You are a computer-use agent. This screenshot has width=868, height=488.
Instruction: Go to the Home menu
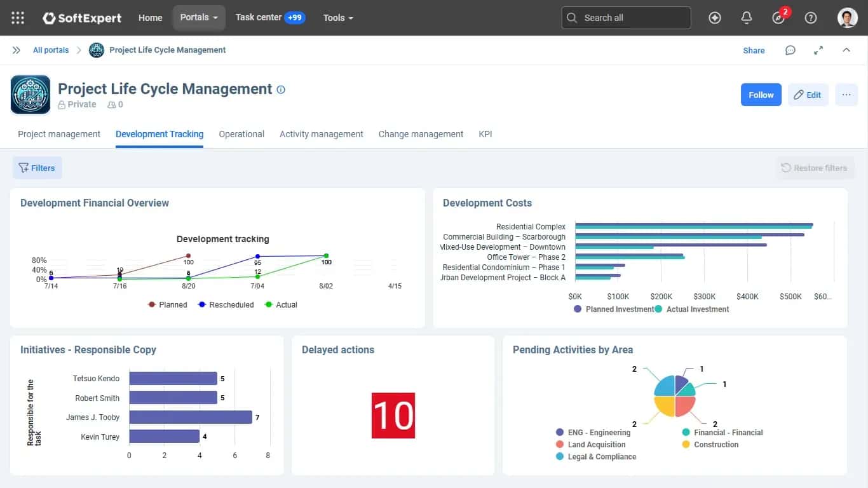coord(151,18)
